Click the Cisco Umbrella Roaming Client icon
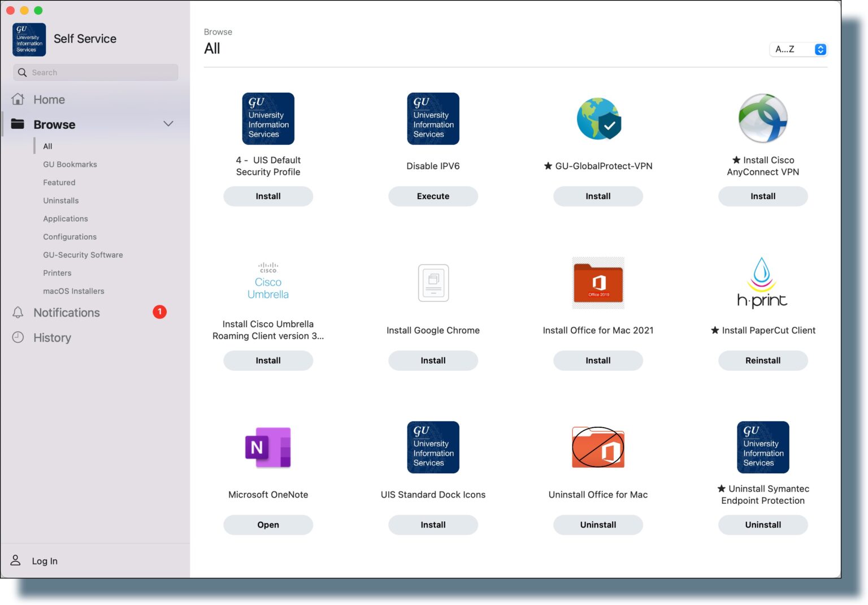 click(x=268, y=281)
